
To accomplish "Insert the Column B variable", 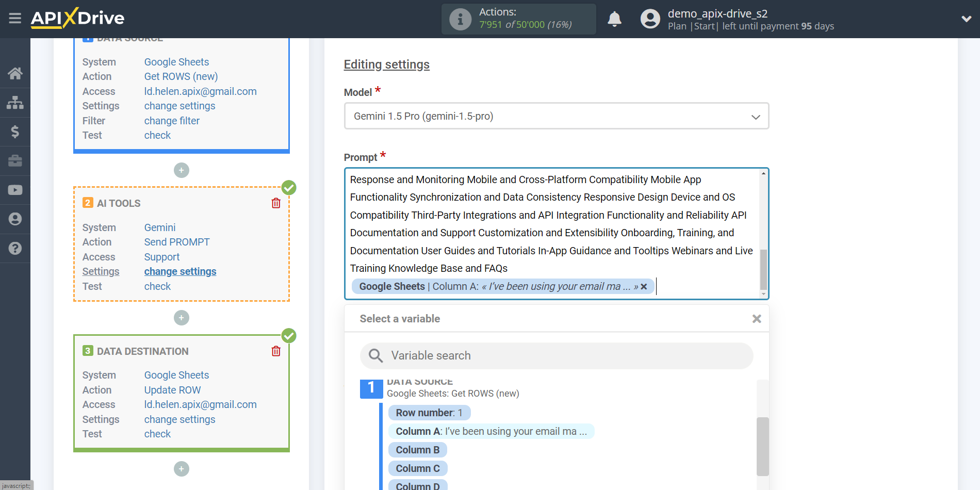I will click(x=417, y=450).
